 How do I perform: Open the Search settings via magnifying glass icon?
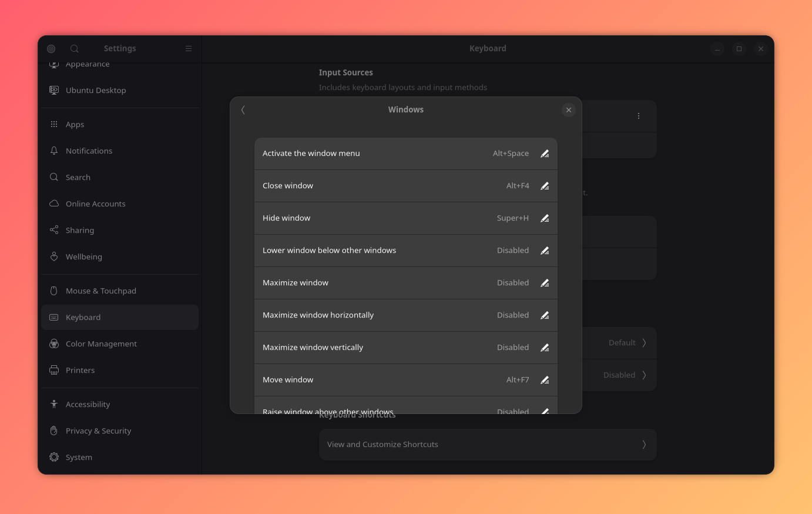click(53, 177)
